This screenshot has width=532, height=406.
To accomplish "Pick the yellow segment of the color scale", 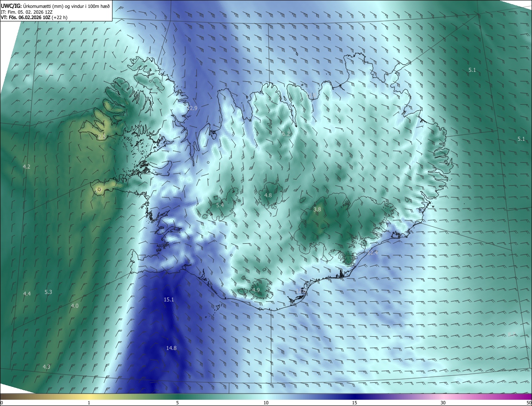I will [89, 396].
